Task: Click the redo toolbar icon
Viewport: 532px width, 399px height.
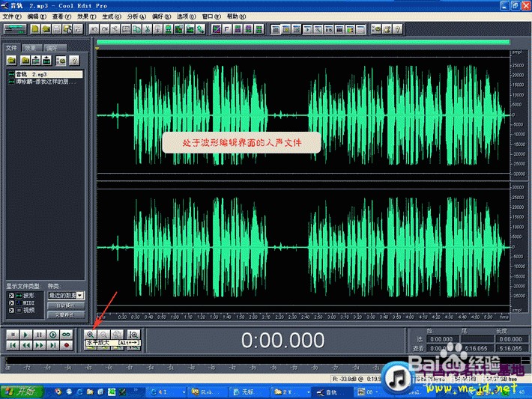Action: coord(105,29)
